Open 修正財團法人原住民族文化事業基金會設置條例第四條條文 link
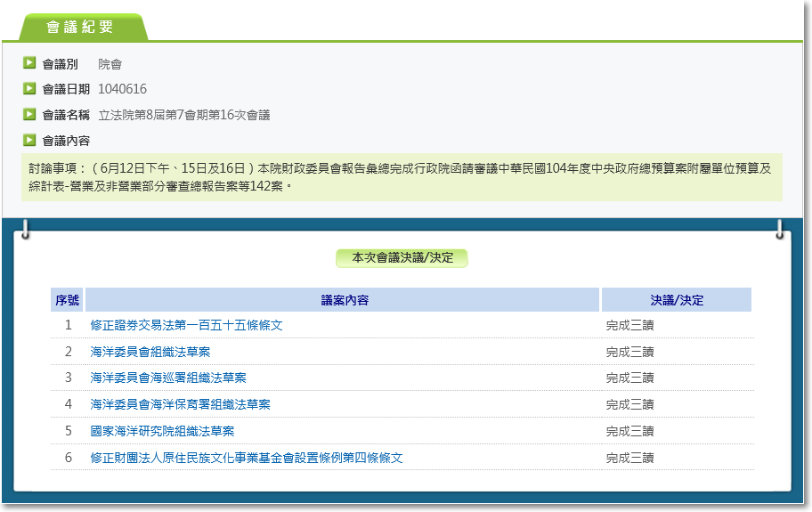Screen dimensions: 812x512 [x=247, y=458]
